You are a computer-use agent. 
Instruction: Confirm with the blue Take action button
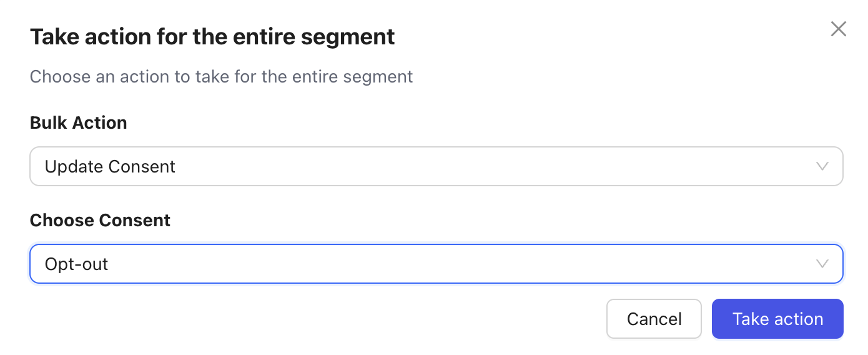pyautogui.click(x=777, y=319)
